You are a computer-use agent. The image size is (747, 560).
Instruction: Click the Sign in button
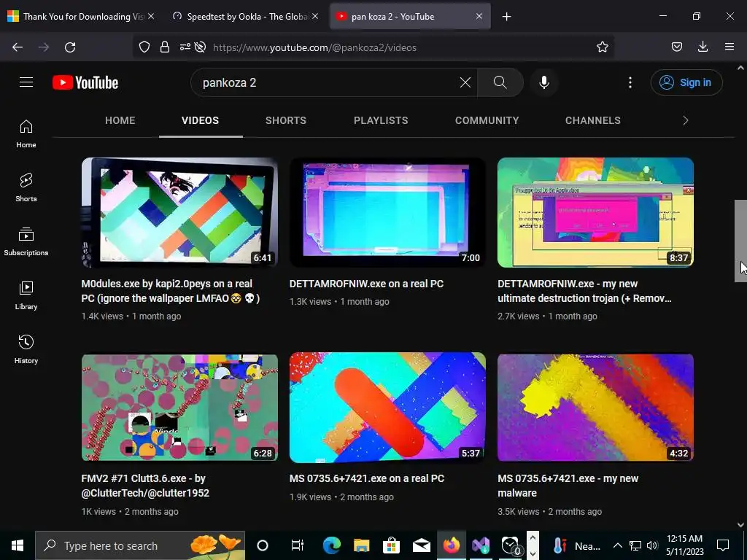pos(686,82)
